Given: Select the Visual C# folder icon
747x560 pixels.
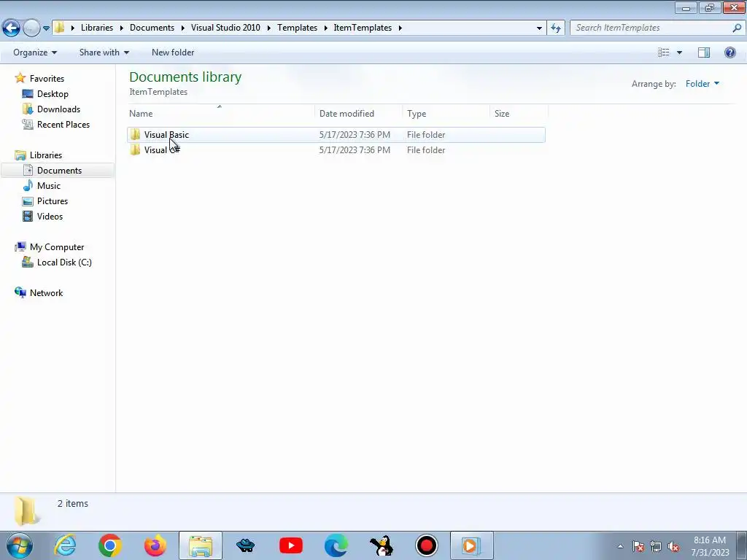Looking at the screenshot, I should [135, 150].
